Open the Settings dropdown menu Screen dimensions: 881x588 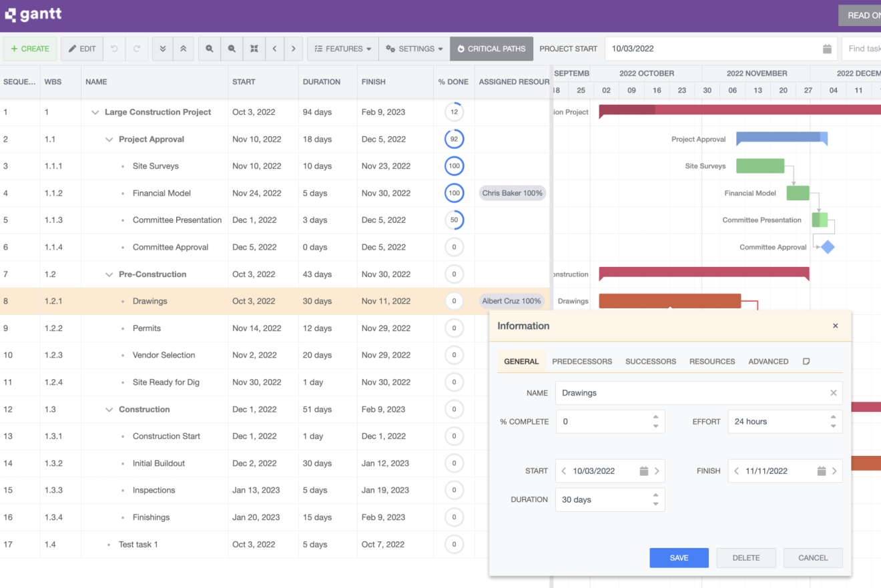pos(414,49)
